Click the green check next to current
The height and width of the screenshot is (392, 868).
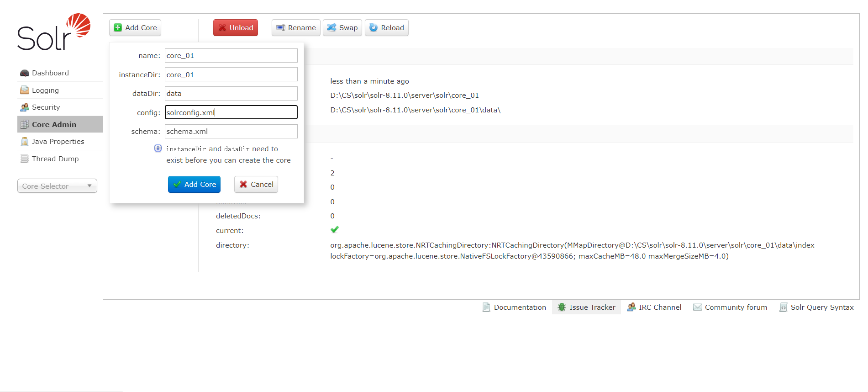tap(335, 229)
